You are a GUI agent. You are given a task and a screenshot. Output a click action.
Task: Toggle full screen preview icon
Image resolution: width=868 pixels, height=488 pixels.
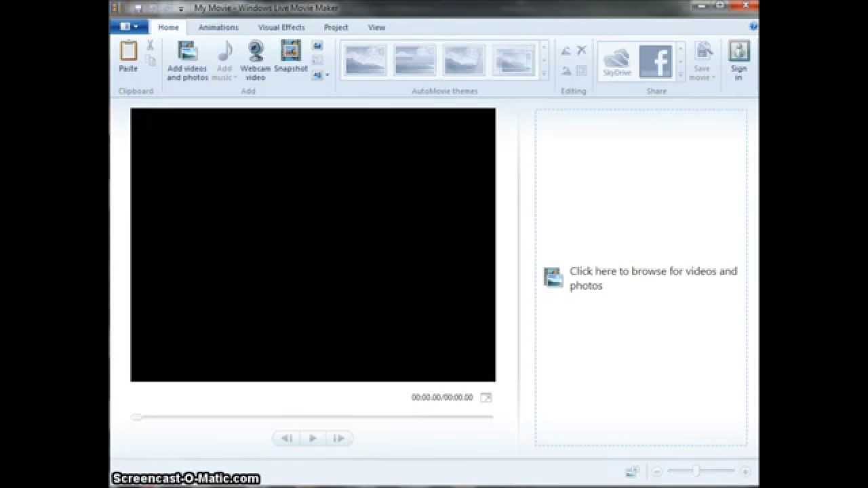click(x=486, y=398)
